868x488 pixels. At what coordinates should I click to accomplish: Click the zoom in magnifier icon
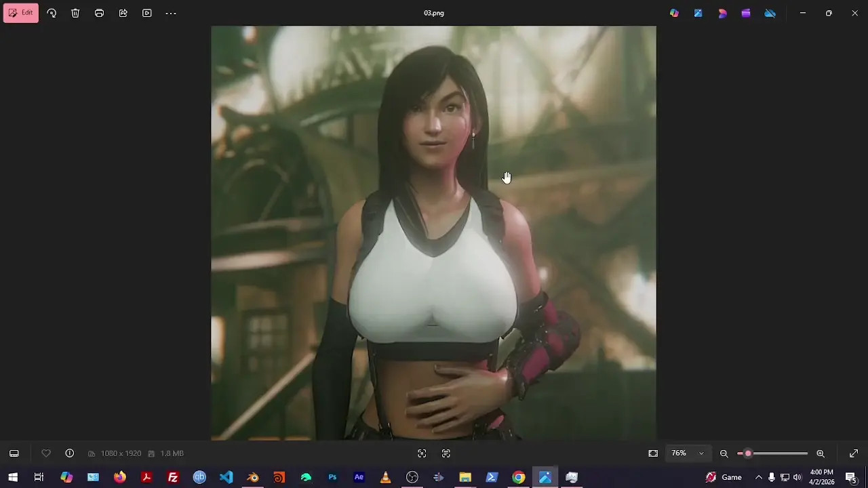click(821, 453)
